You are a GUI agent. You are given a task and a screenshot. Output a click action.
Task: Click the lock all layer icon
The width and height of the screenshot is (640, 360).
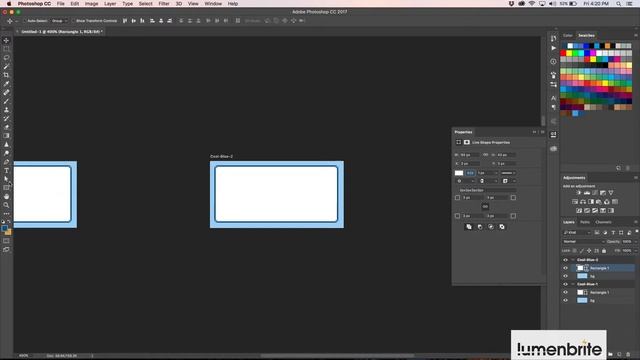604,251
